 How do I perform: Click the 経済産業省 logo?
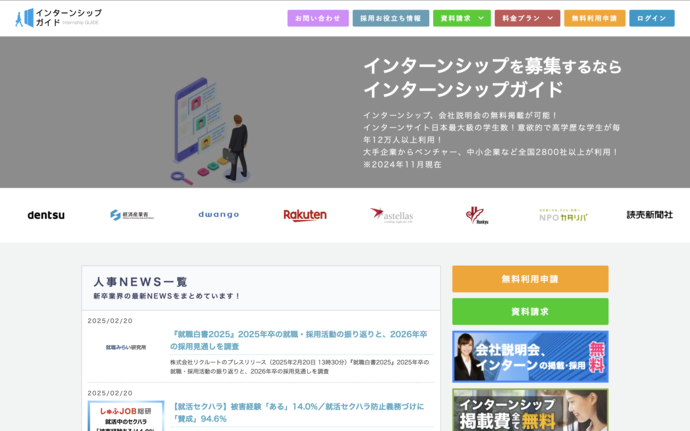132,215
